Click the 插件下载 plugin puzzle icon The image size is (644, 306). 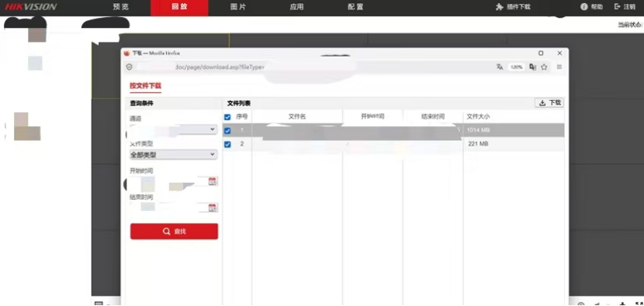[500, 7]
